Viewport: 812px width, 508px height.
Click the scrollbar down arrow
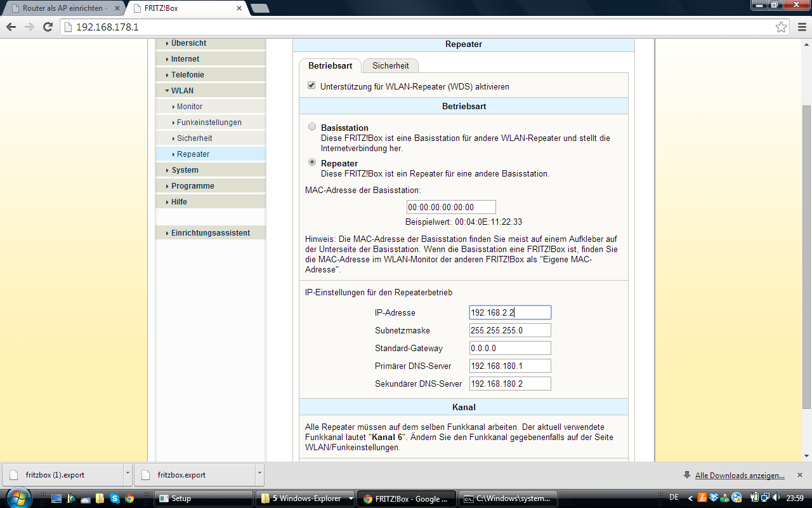click(x=806, y=456)
